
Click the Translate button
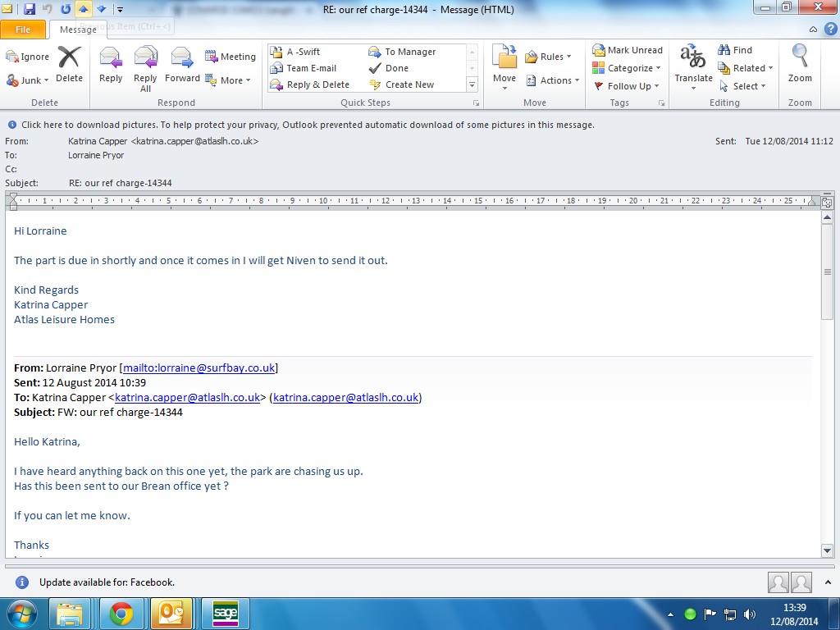tap(693, 67)
